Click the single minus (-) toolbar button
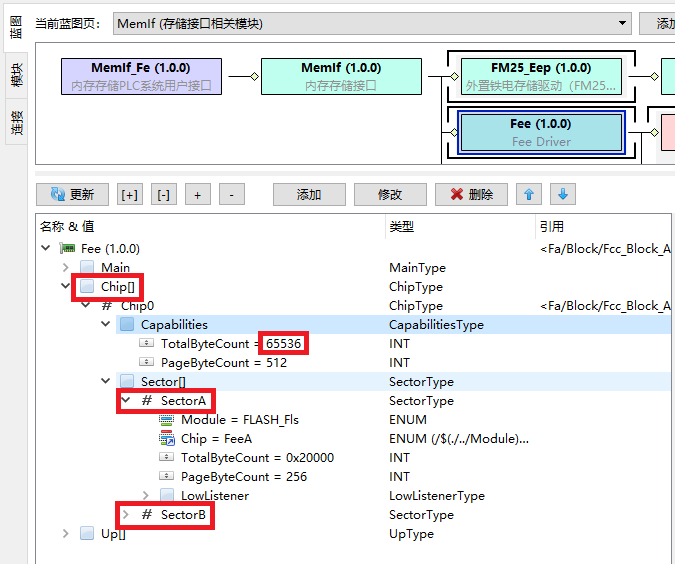Viewport: 675px width, 564px height. (x=231, y=195)
